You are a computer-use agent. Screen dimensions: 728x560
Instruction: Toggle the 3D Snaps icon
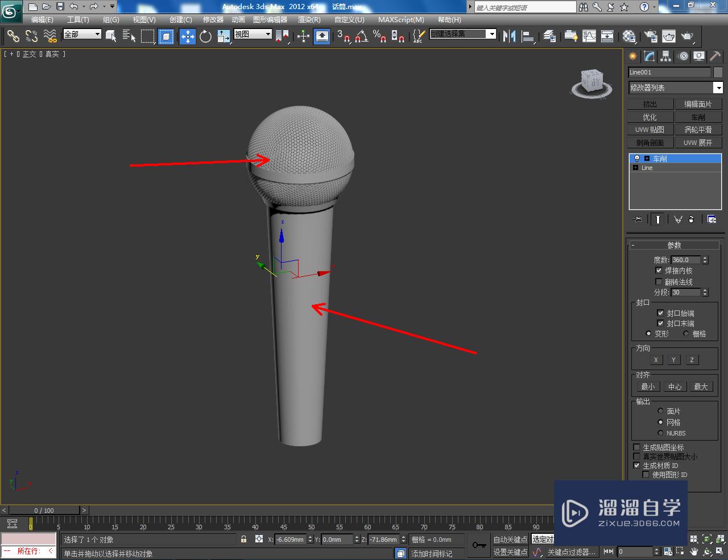coord(344,36)
